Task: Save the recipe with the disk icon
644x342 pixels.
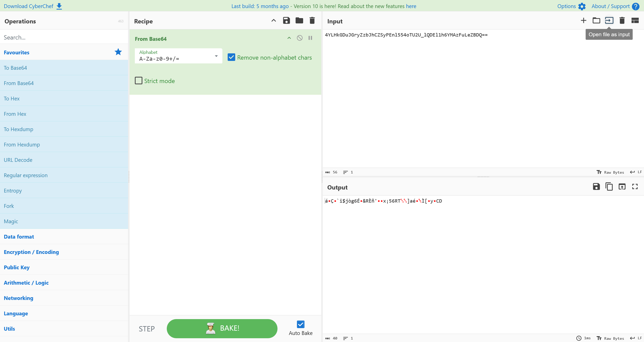Action: pyautogui.click(x=286, y=21)
